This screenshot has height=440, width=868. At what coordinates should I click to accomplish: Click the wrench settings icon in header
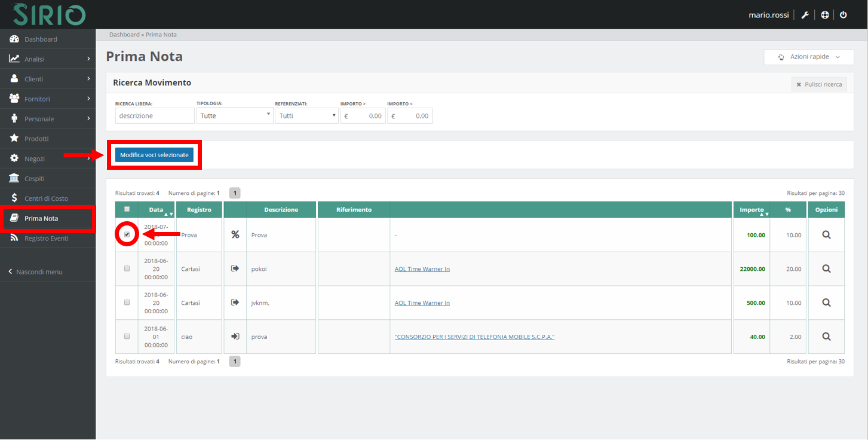[805, 15]
